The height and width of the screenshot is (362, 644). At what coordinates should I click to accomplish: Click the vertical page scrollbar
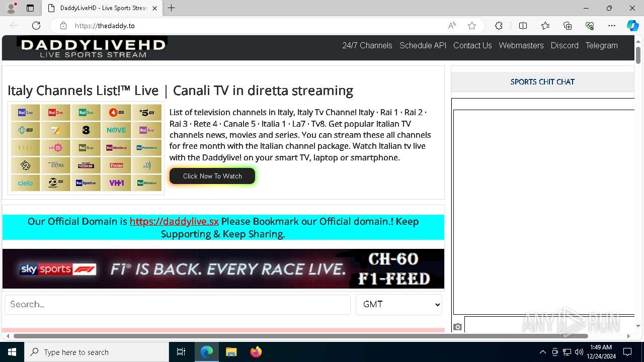[638, 55]
